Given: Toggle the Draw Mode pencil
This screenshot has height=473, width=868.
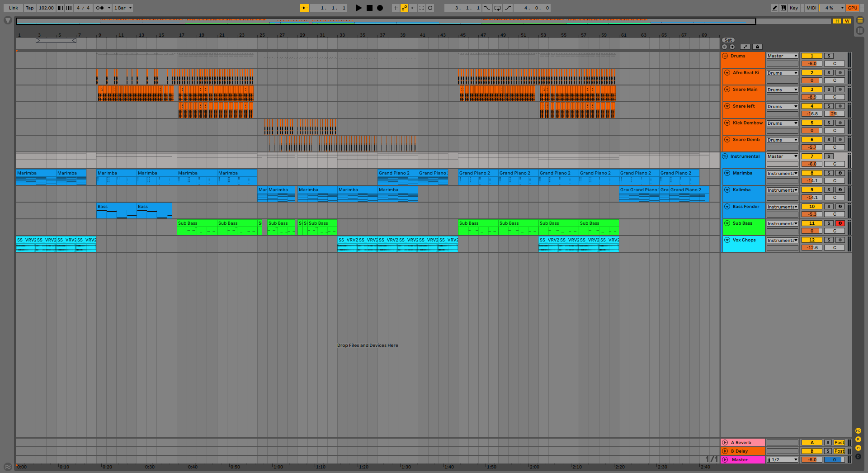Looking at the screenshot, I should point(775,8).
